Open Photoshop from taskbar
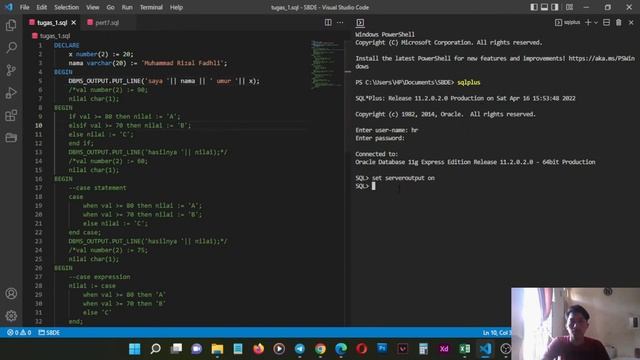 (382, 349)
